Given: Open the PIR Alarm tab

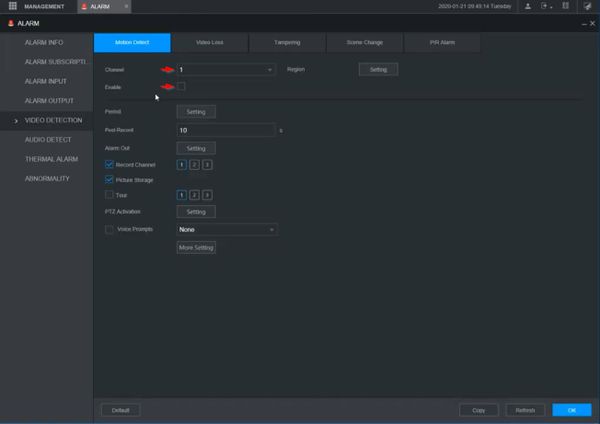Looking at the screenshot, I should (442, 42).
